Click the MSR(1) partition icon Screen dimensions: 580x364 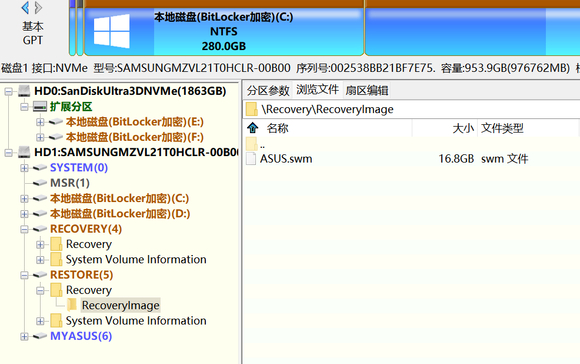40,183
